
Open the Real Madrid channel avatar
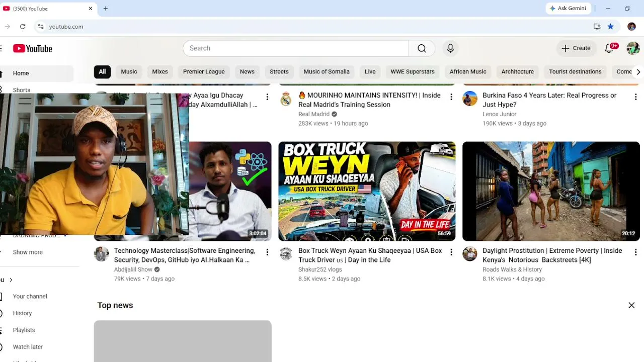click(286, 99)
